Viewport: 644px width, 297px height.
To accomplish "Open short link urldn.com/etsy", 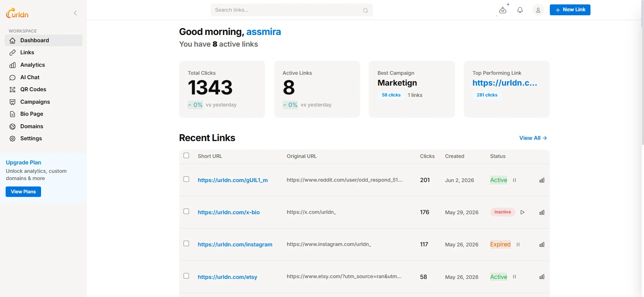I will click(x=227, y=277).
